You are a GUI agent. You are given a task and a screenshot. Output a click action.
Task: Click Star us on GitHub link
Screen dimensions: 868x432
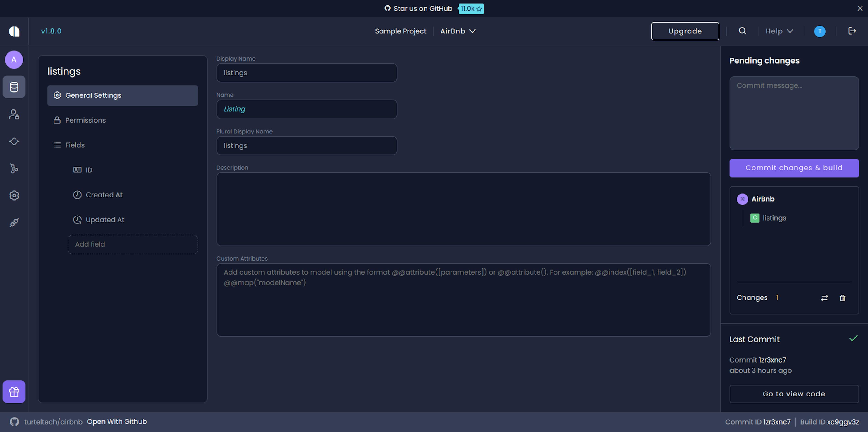click(x=418, y=9)
